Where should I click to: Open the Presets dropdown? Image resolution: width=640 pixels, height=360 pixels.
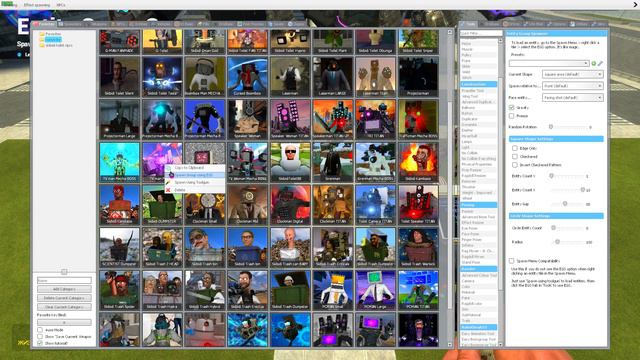coord(549,63)
